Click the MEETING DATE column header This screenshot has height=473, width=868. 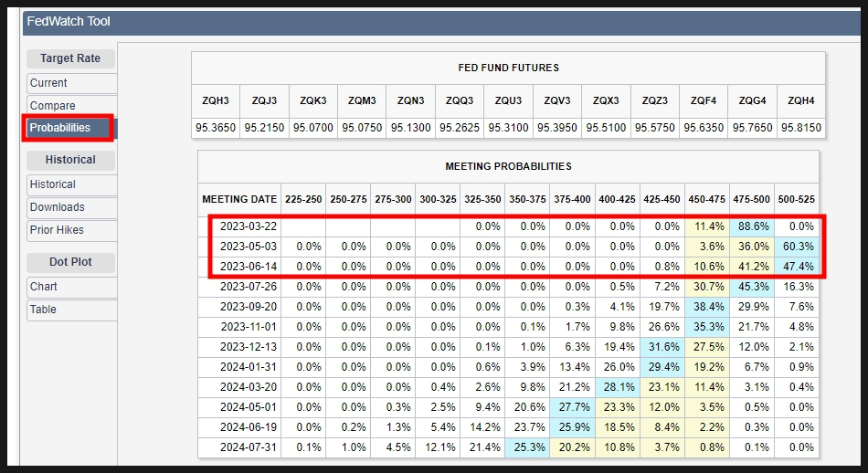[x=239, y=200]
